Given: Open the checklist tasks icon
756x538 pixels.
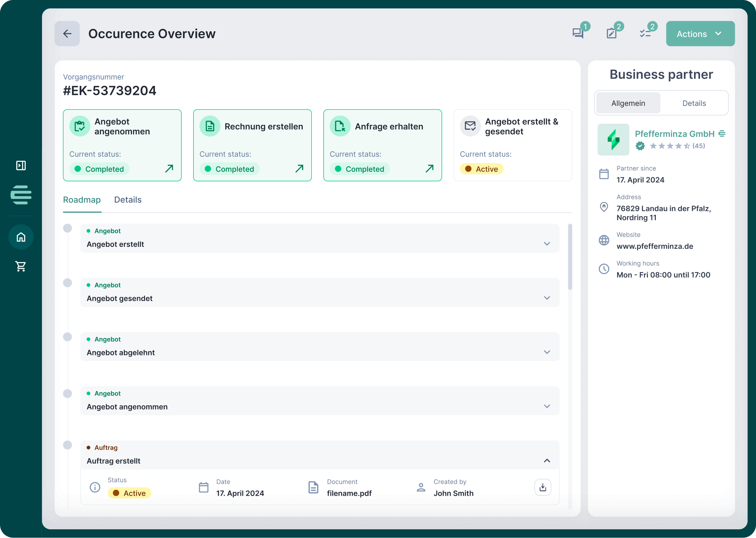Looking at the screenshot, I should pyautogui.click(x=645, y=33).
